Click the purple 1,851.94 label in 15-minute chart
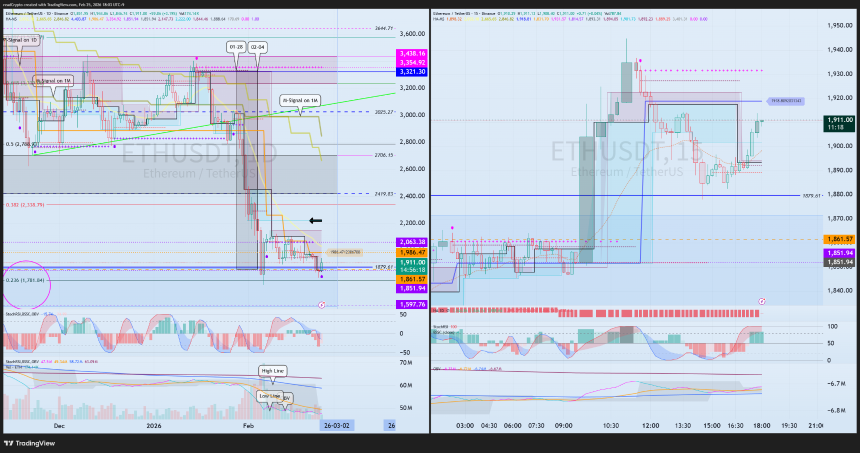Image resolution: width=860 pixels, height=453 pixels. (839, 253)
